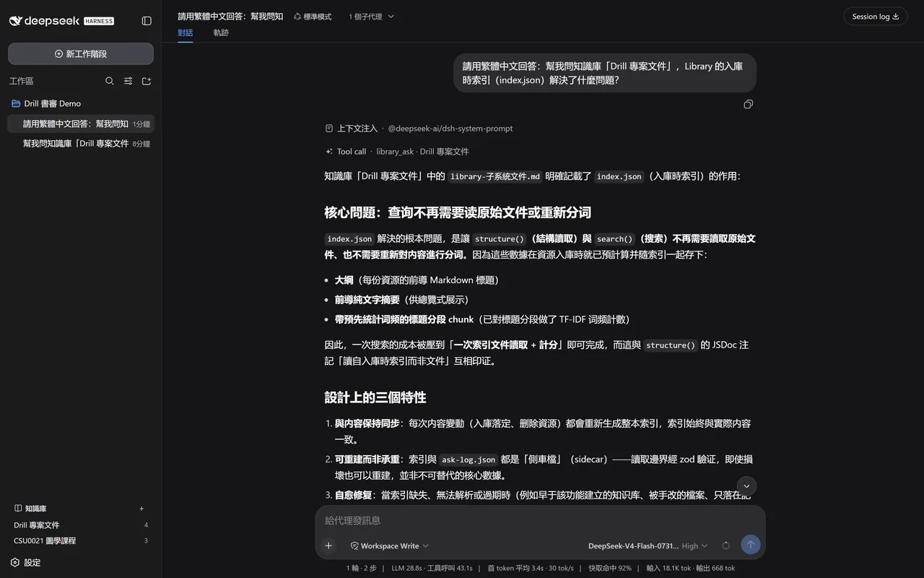Open workspace filter settings icon
The width and height of the screenshot is (924, 578).
[128, 81]
